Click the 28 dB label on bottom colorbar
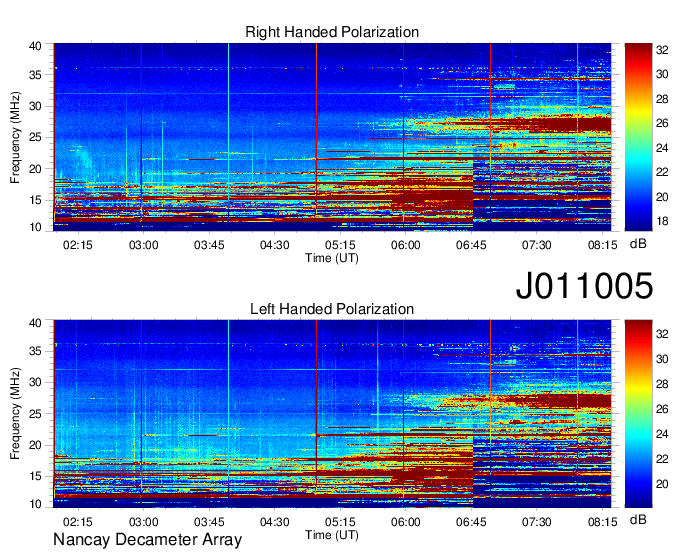The height and width of the screenshot is (552, 680). 662,384
